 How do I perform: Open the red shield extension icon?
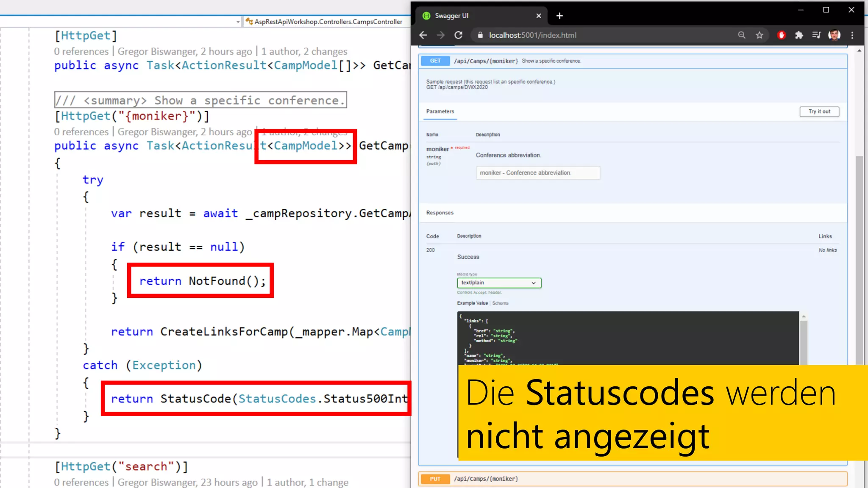click(782, 35)
